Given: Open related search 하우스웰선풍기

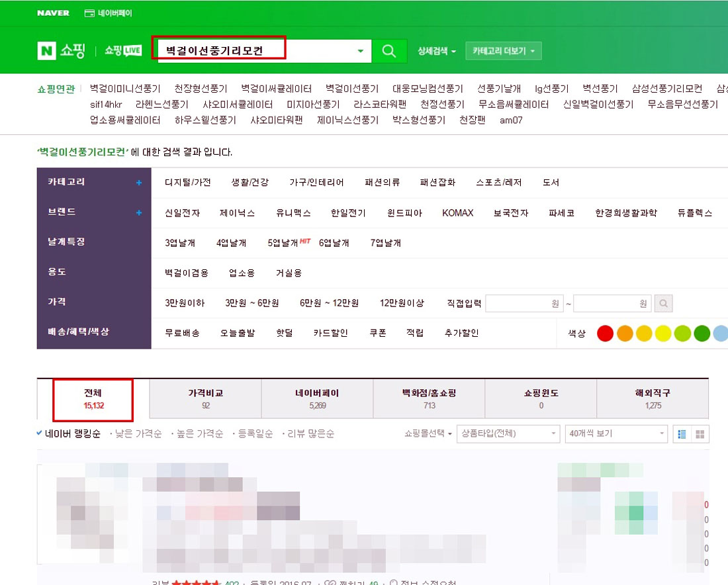Looking at the screenshot, I should (x=205, y=120).
